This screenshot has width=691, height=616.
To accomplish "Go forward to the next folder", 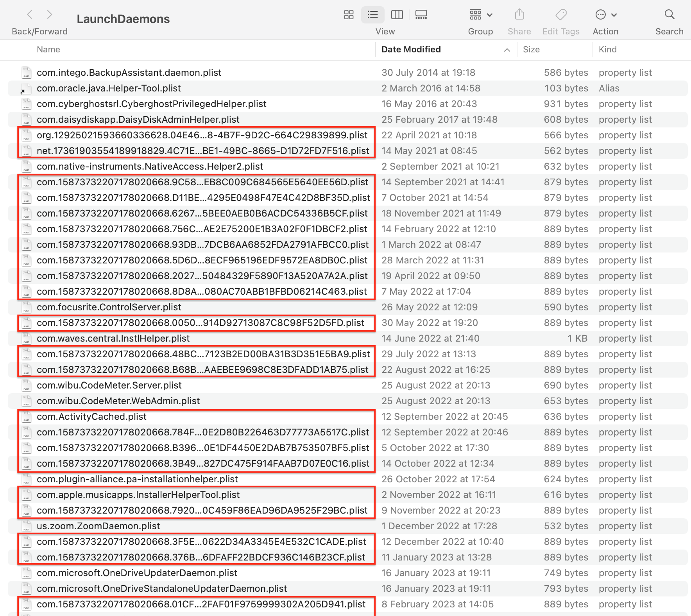I will coord(49,15).
